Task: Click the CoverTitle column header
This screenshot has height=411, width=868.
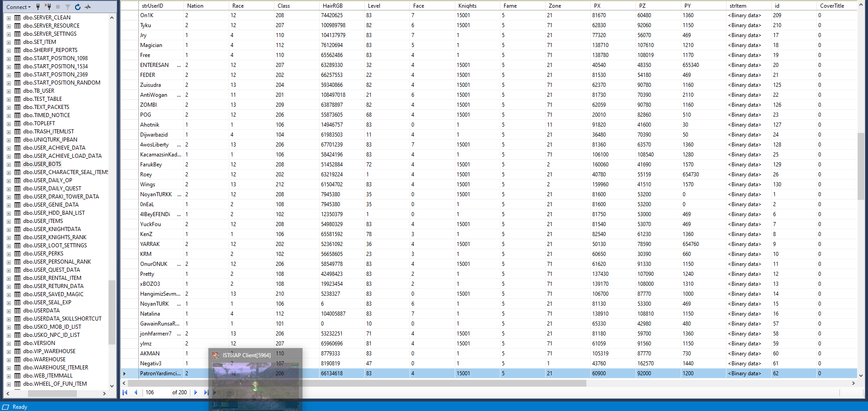Action: tap(837, 6)
